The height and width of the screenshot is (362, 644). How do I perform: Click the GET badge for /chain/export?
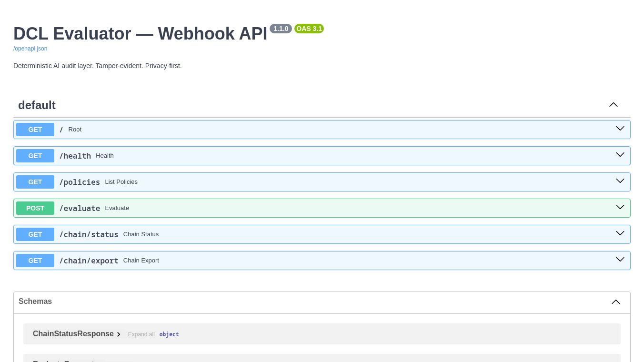[35, 261]
